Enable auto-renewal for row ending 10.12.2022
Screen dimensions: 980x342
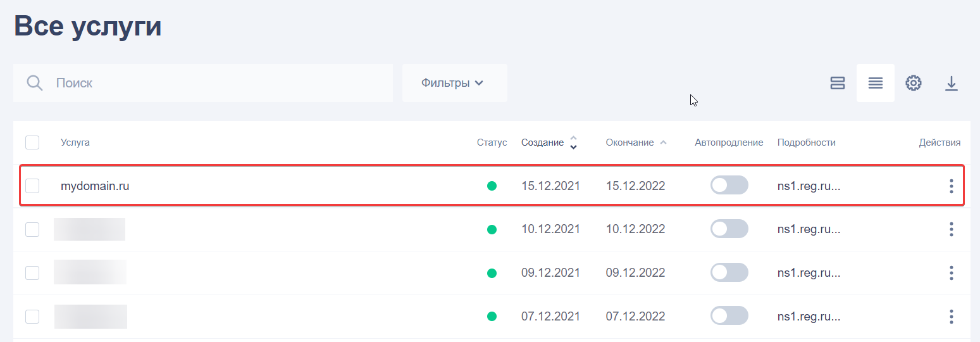tap(729, 229)
